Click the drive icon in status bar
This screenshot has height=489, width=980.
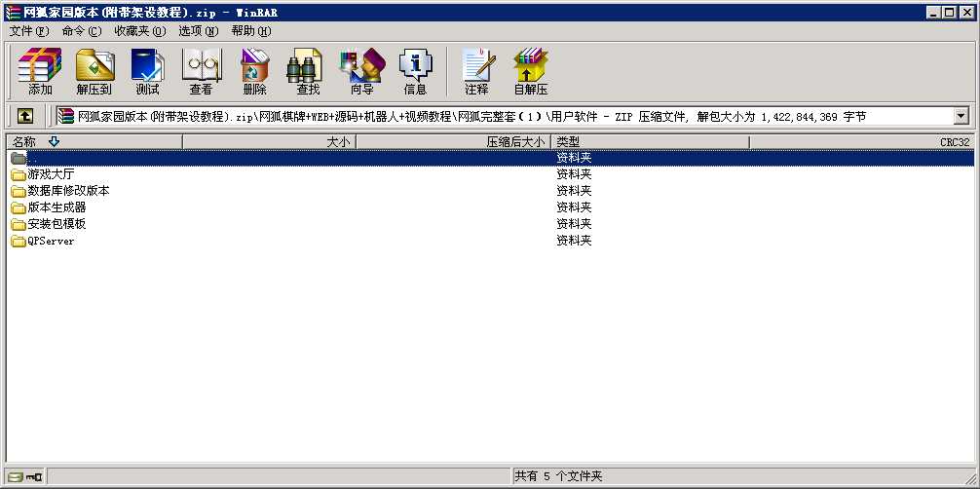pos(16,477)
